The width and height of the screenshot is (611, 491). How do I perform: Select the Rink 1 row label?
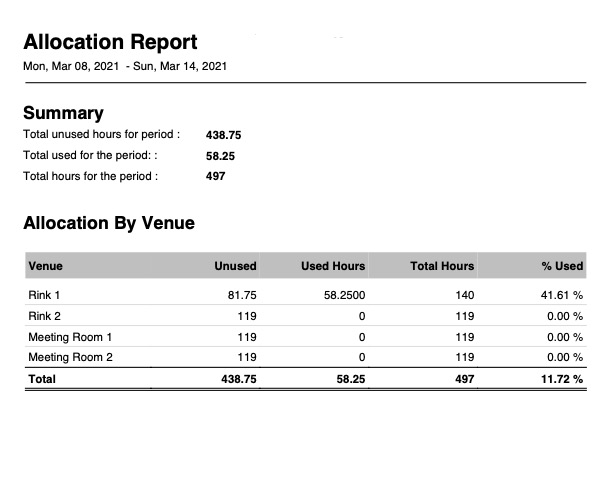45,295
